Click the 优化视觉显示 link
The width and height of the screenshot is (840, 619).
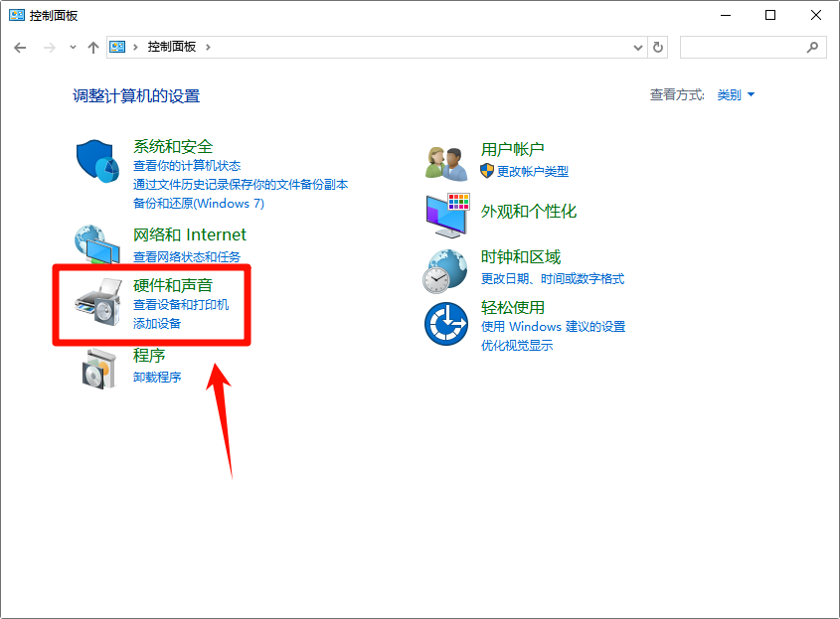517,345
